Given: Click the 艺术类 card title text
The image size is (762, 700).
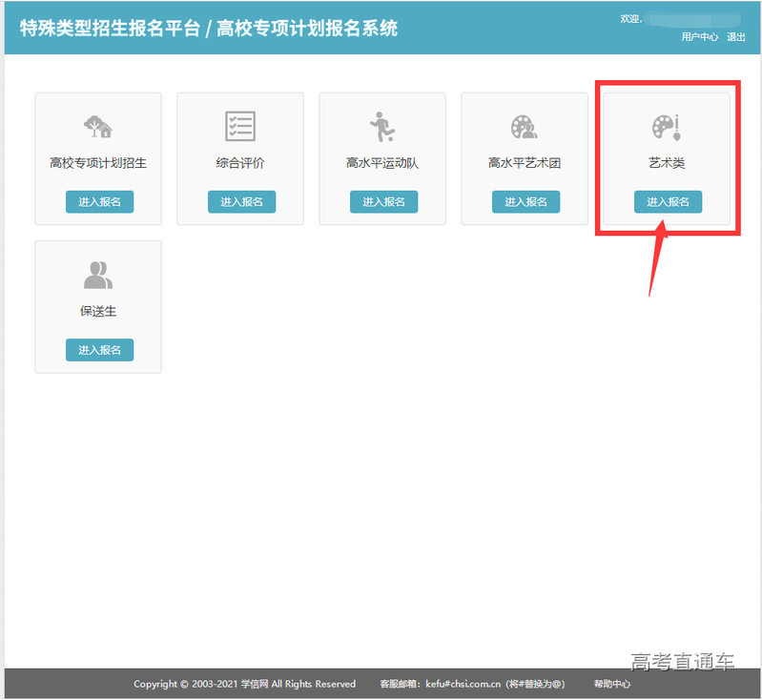Looking at the screenshot, I should [668, 163].
